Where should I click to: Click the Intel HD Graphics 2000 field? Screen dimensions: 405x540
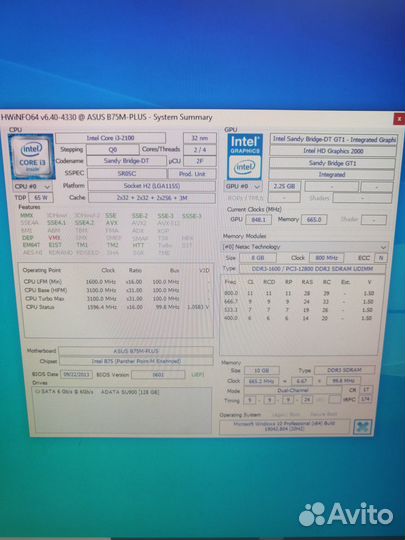click(333, 151)
